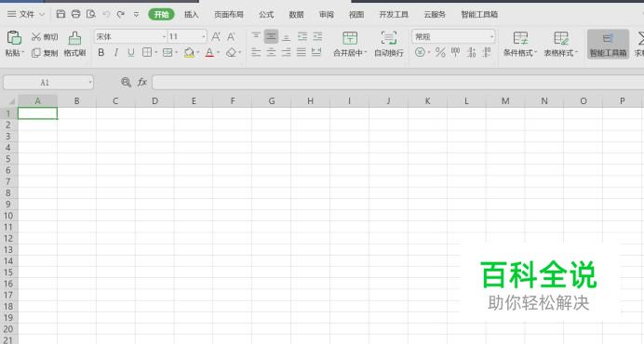The height and width of the screenshot is (344, 644).
Task: Click the Copy (复制) button
Action: click(45, 53)
